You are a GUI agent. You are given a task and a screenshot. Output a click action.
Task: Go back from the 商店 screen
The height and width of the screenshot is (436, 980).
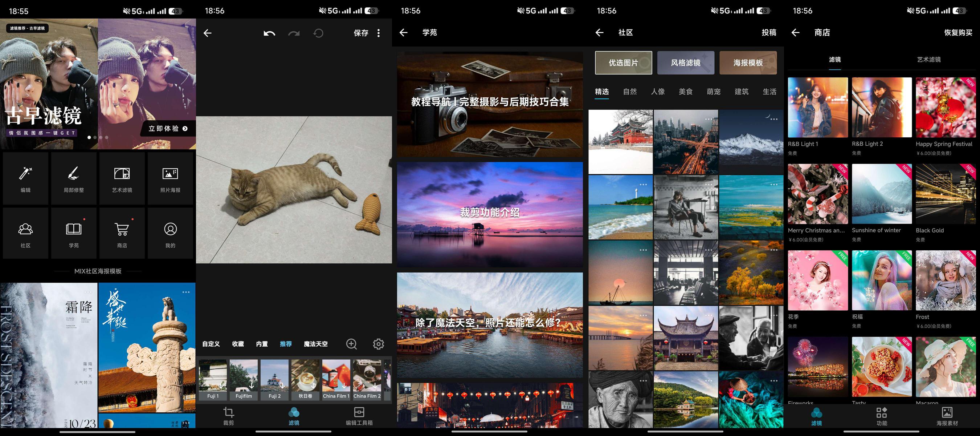coord(796,32)
